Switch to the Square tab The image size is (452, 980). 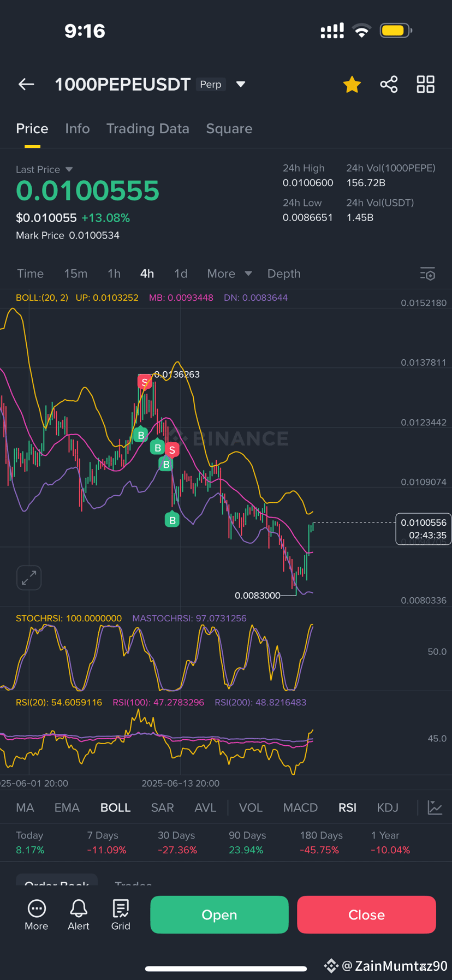click(229, 128)
